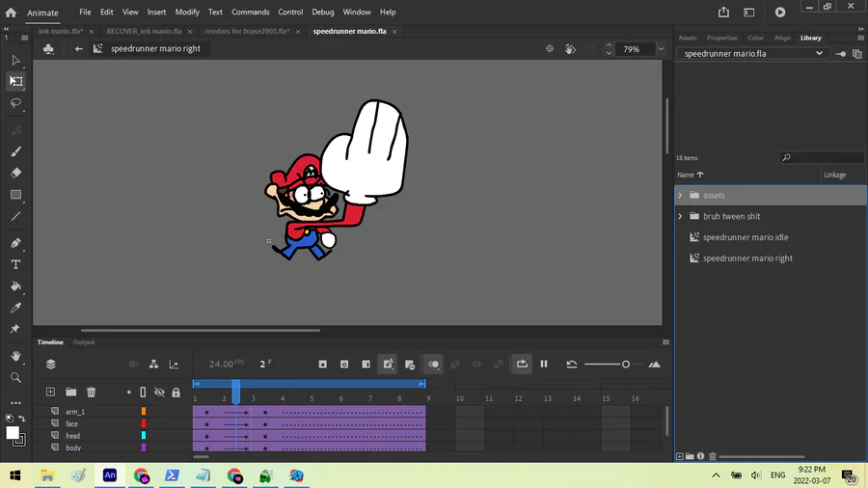Screen dimensions: 868x488
Task: Toggle layer depth panel icon
Action: tap(51, 364)
